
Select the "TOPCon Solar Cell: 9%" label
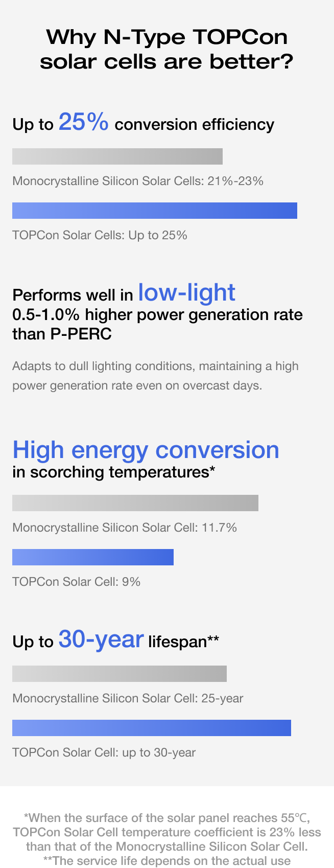(76, 582)
